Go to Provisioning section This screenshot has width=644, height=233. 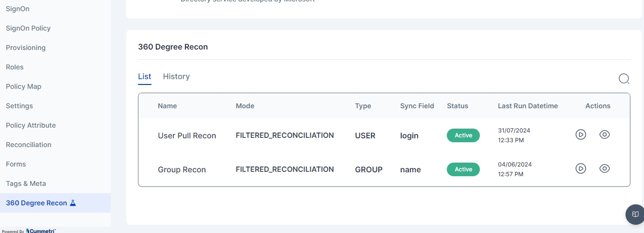tap(26, 48)
